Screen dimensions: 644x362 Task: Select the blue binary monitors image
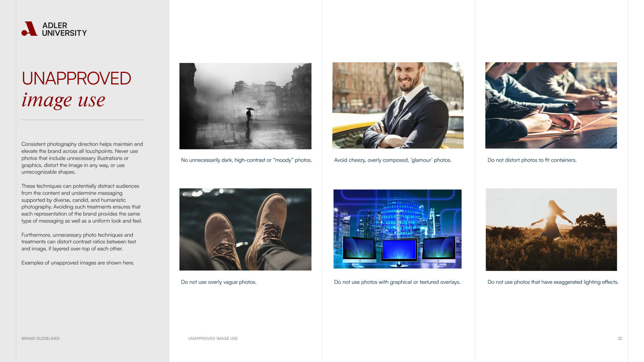[397, 229]
